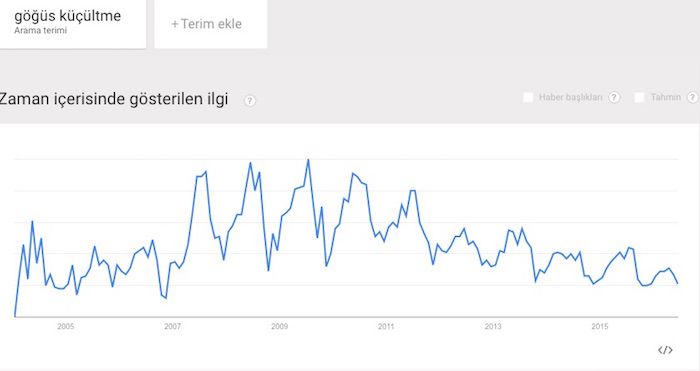Click the 2007 label on time axis
Screen dimensions: 700x371
coord(172,326)
